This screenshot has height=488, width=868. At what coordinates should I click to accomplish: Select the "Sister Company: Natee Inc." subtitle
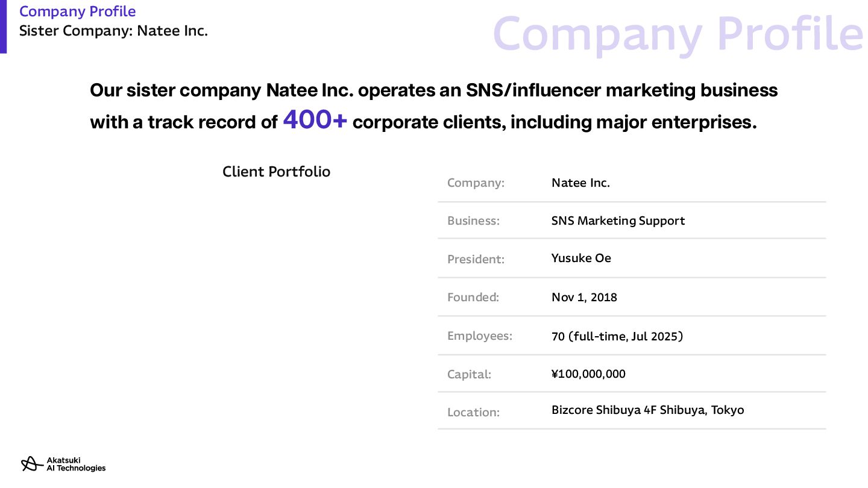coord(113,31)
